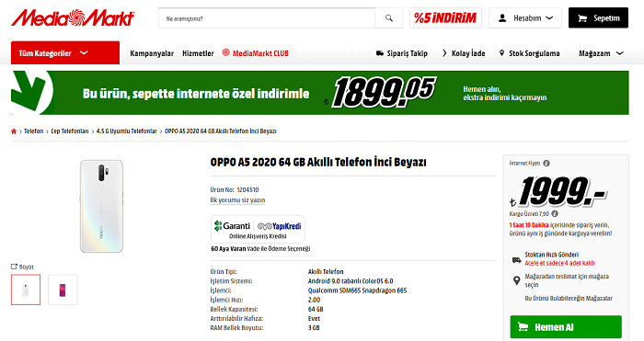Click the Büyüt enlarge image icon
This screenshot has height=341, width=644.
click(x=15, y=267)
